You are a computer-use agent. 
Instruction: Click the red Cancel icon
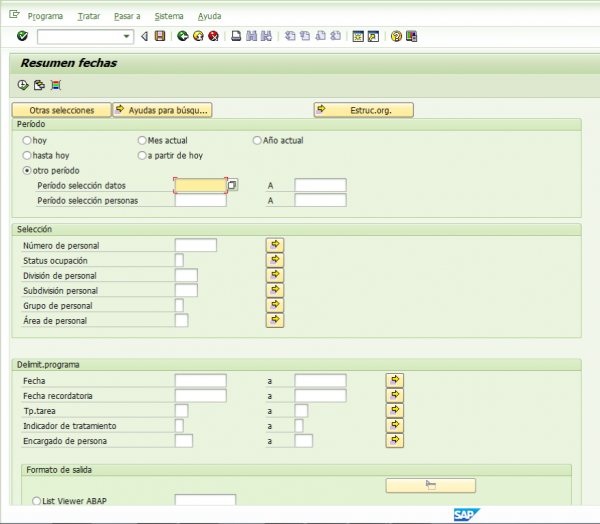coord(213,37)
